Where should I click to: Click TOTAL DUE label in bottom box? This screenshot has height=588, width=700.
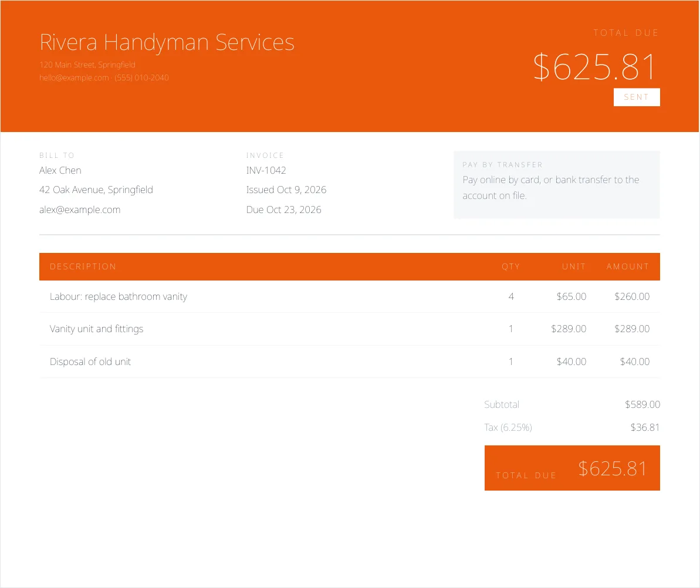[526, 475]
